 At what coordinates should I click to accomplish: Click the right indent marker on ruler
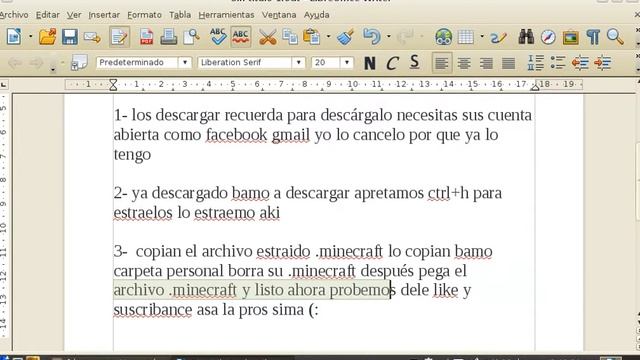click(x=535, y=87)
